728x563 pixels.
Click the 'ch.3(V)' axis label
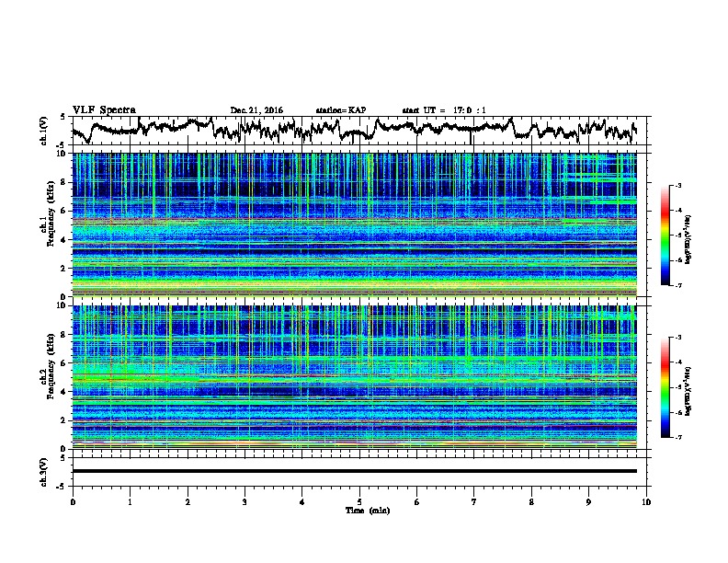coord(44,472)
